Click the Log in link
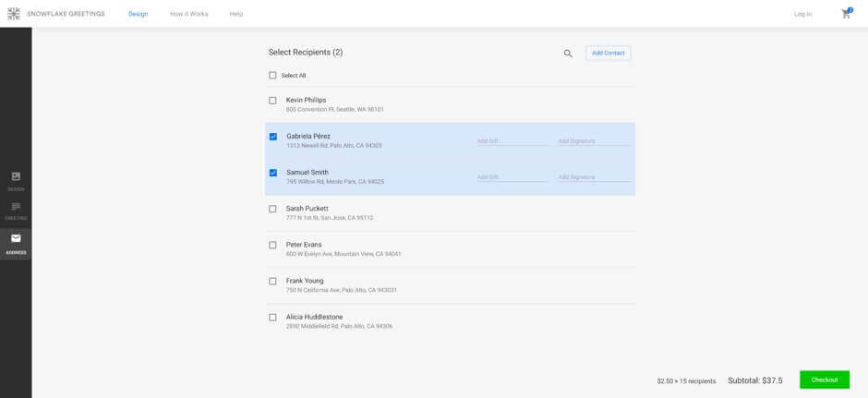This screenshot has height=398, width=868. pos(802,14)
